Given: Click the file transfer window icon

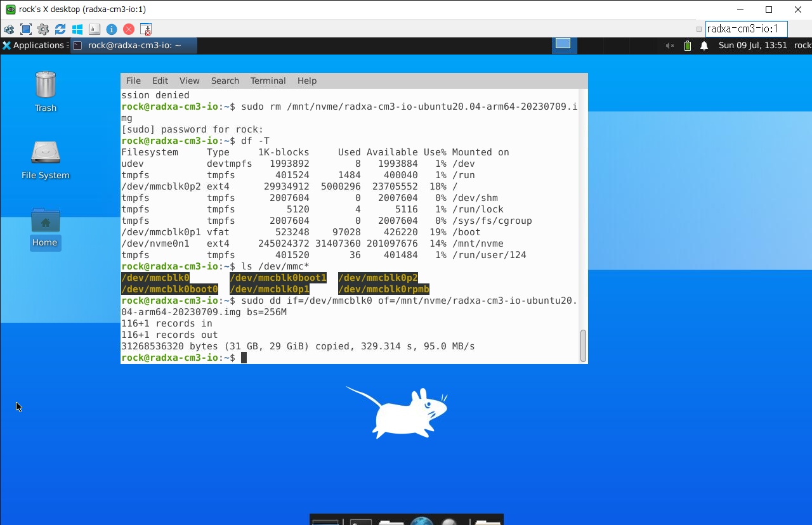Looking at the screenshot, I should (x=146, y=29).
